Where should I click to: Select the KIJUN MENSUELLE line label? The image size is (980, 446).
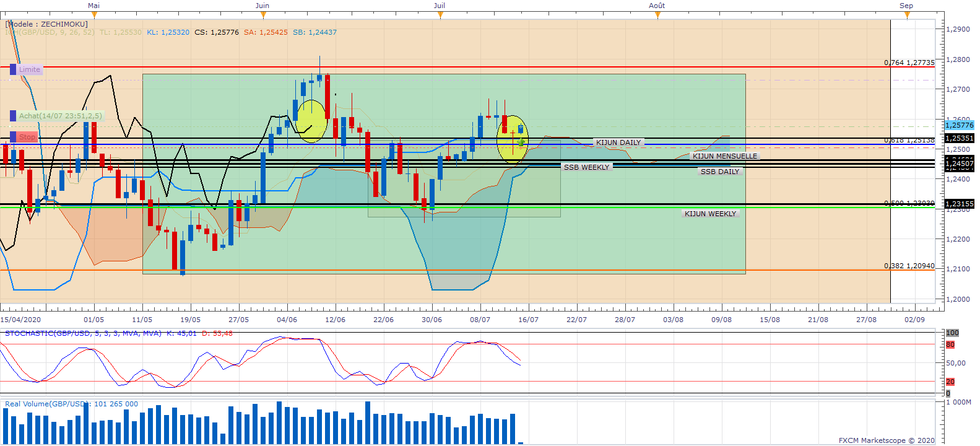tap(725, 156)
